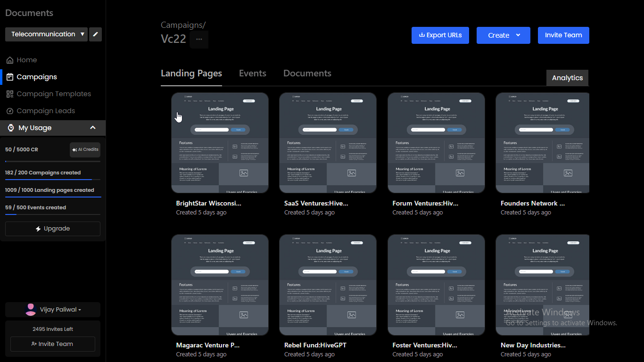Viewport: 644px width, 362px height.
Task: Open the BrightStar Wisconsin landing page thumbnail
Action: [x=220, y=143]
